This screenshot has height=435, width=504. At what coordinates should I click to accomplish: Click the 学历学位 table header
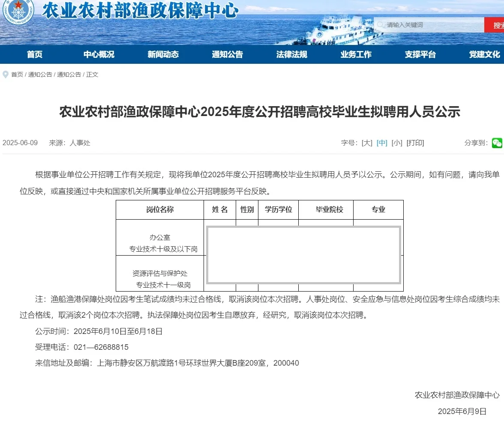(x=279, y=210)
